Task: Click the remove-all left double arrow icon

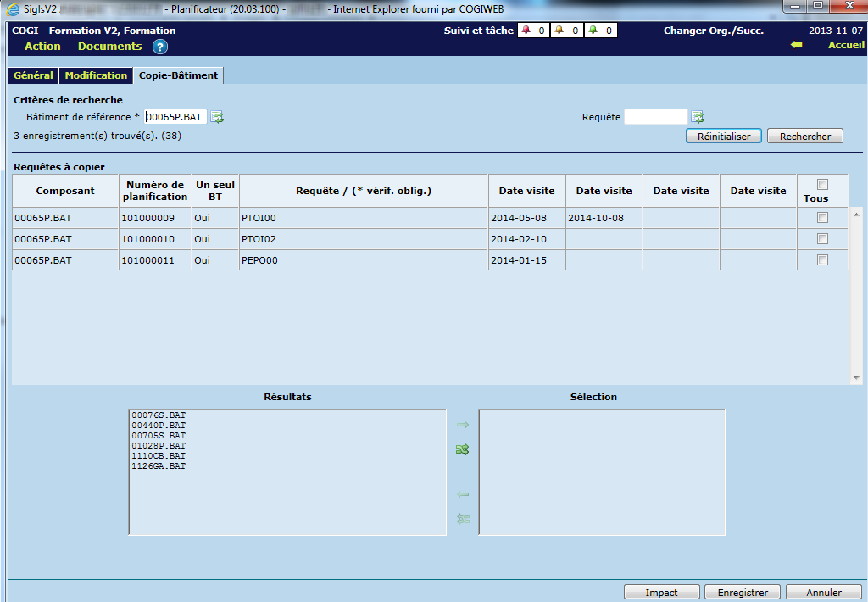Action: click(x=462, y=519)
